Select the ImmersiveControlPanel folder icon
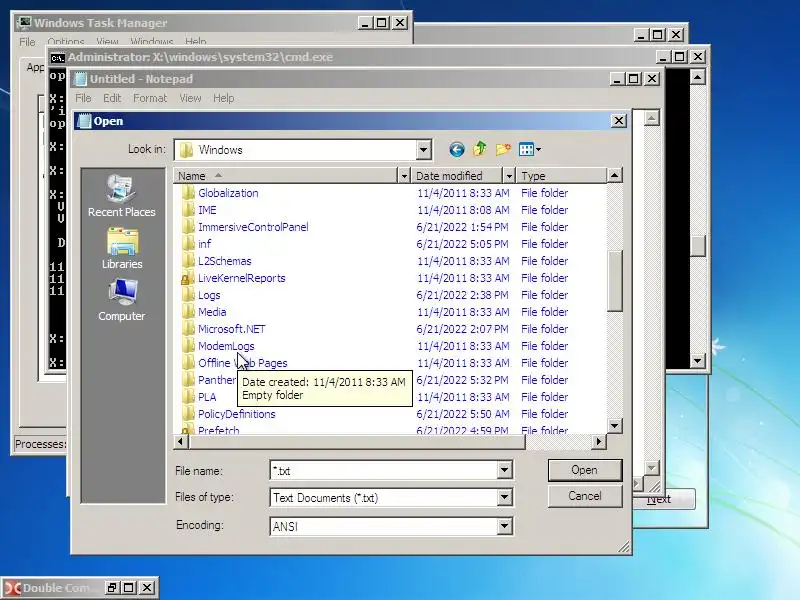 188,227
